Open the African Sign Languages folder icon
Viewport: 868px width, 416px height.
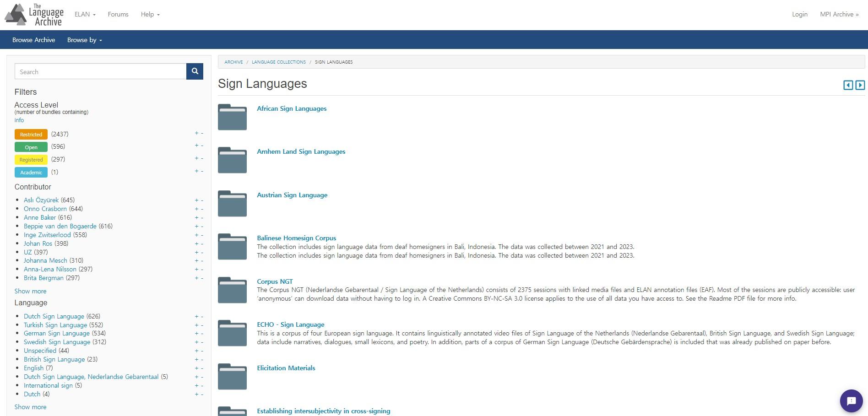232,117
